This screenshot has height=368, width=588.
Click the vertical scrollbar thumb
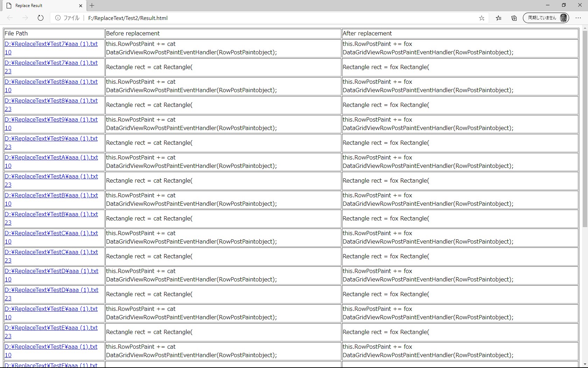coord(585,129)
